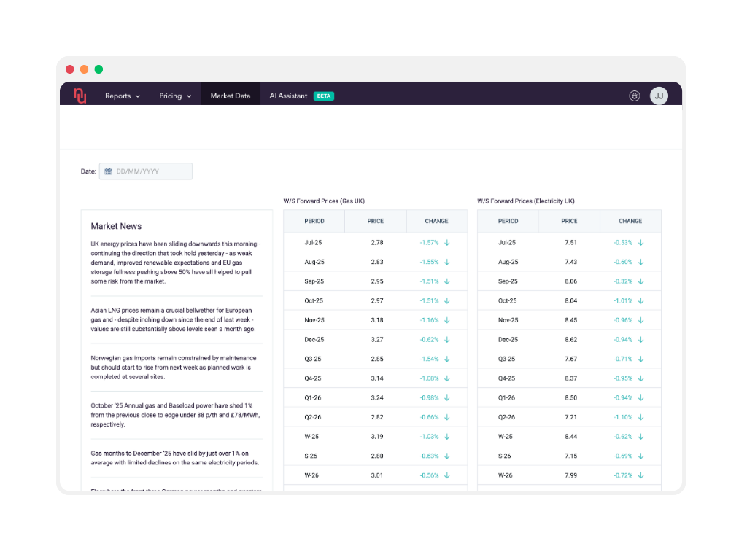Select Q1-26 period in Electricity UK table
The image size is (747, 560).
click(507, 398)
